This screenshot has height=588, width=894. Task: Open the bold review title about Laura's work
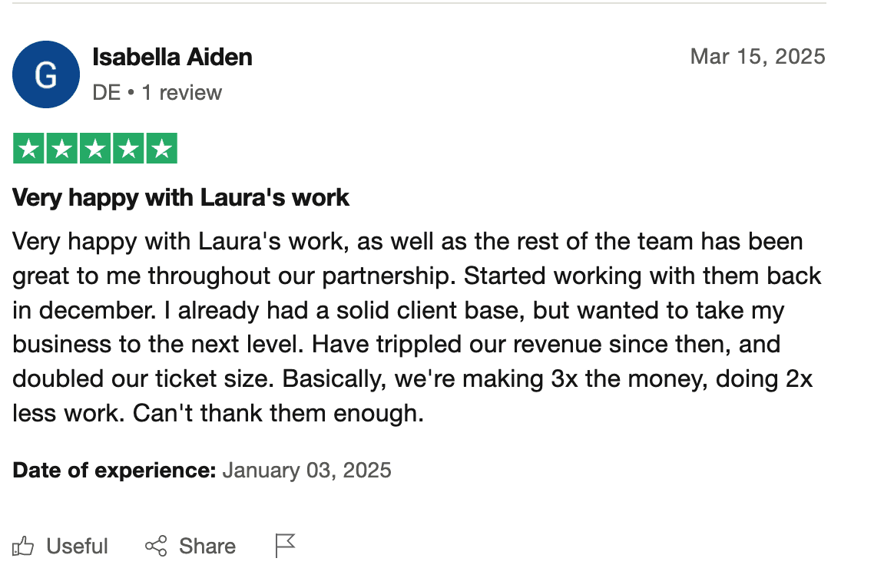pos(180,198)
